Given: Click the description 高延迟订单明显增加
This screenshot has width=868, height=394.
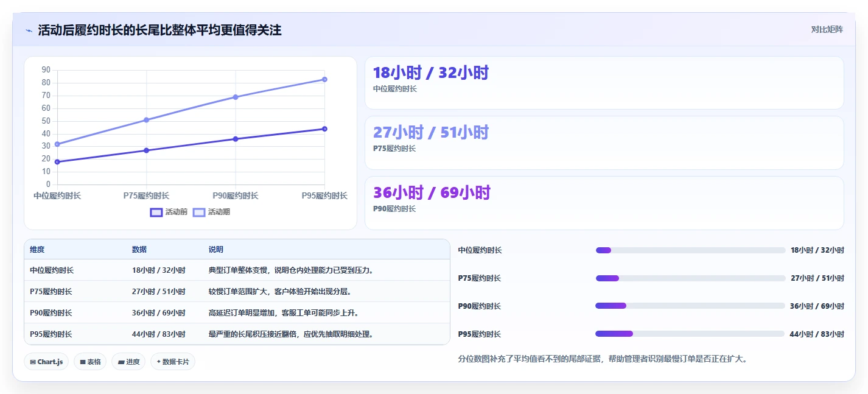Looking at the screenshot, I should coord(284,313).
